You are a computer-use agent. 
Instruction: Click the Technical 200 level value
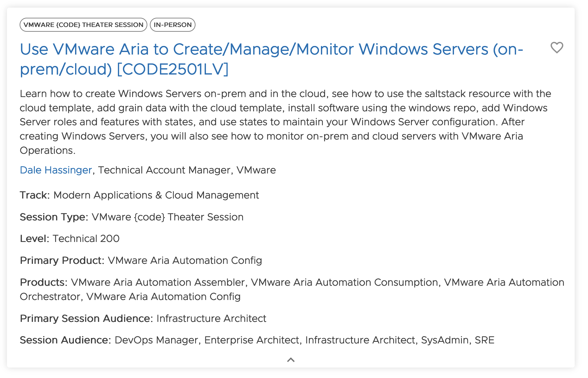point(86,238)
